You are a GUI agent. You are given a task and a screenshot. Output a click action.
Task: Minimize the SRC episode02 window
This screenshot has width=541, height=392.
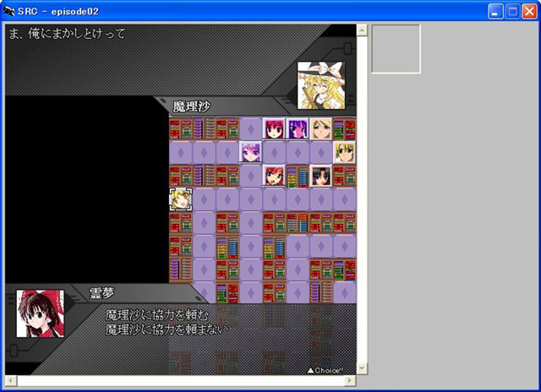click(x=495, y=11)
